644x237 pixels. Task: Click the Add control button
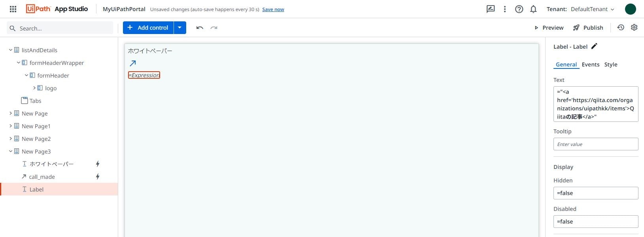148,28
